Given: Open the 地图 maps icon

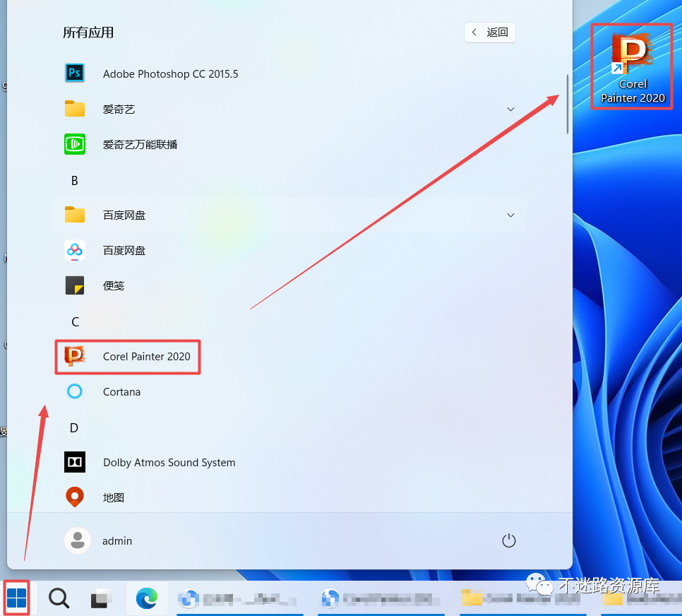Looking at the screenshot, I should coord(74,497).
